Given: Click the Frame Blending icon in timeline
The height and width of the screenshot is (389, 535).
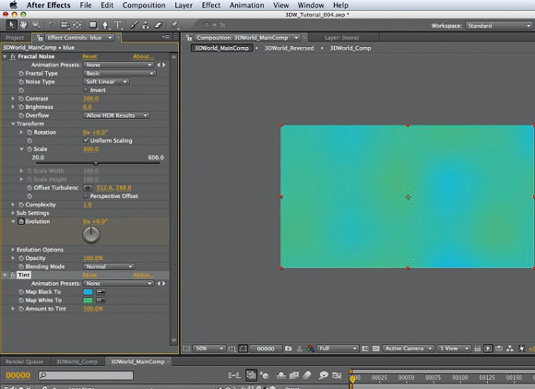Looking at the screenshot, I should (x=294, y=375).
